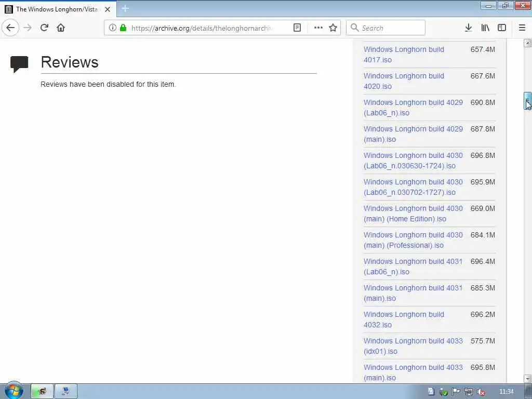Screen dimensions: 532x399
Task: Close the Windows Longhorn/Vista tab
Action: pos(108,9)
